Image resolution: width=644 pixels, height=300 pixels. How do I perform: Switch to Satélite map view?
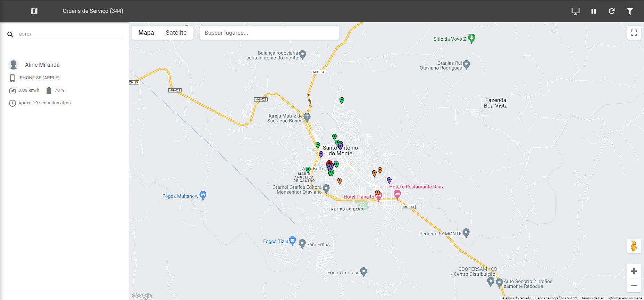pyautogui.click(x=176, y=33)
